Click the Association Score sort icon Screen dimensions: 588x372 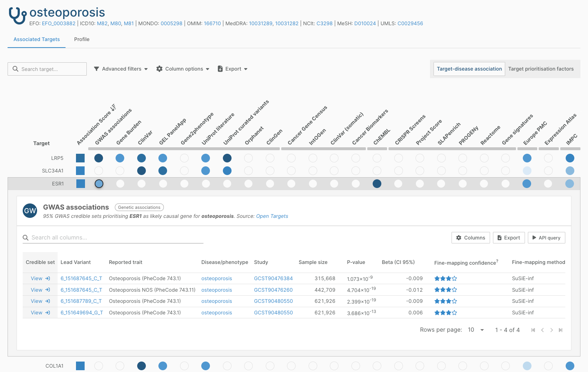(x=113, y=107)
